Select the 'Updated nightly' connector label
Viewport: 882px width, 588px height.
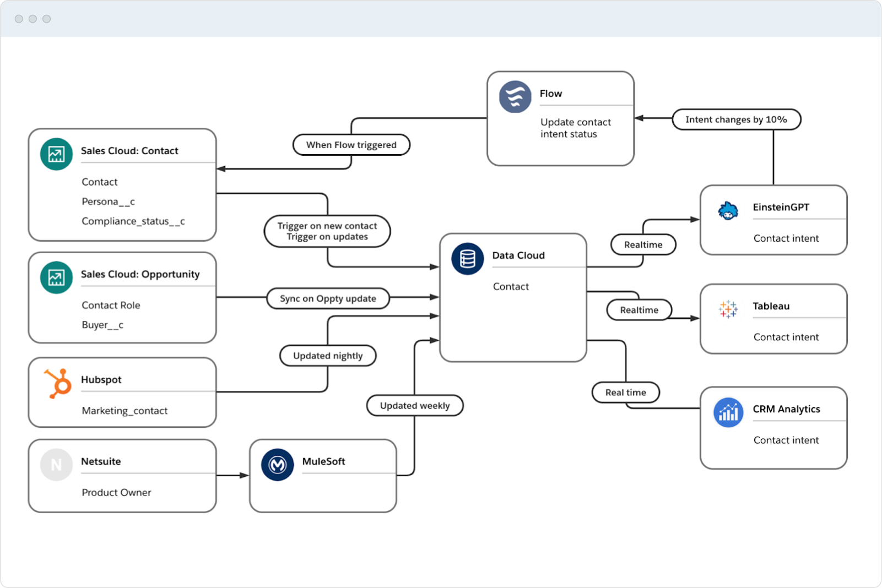click(328, 356)
